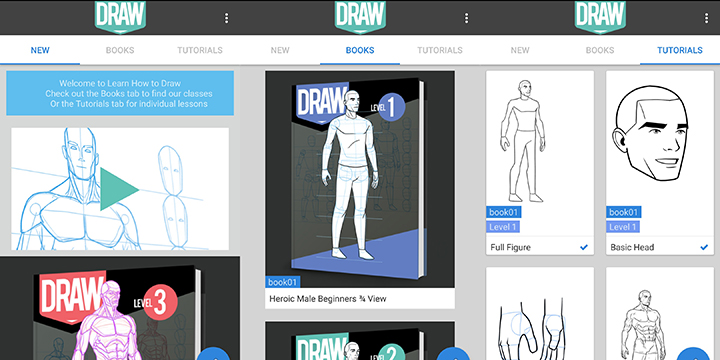Select the active TUTORIALS tab
Viewport: 720px width, 360px height.
680,50
